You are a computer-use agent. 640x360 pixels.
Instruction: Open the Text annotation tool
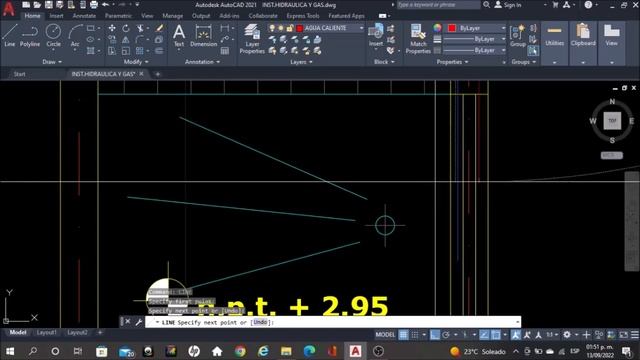179,36
